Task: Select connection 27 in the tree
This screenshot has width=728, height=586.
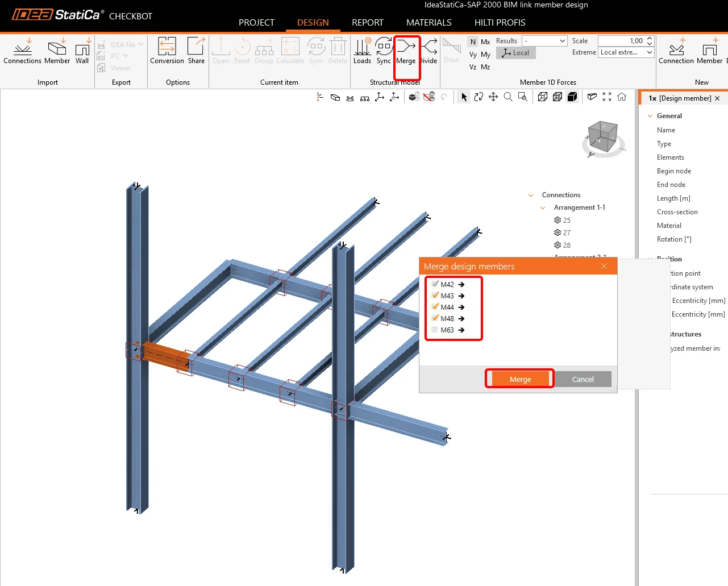Action: tap(562, 232)
